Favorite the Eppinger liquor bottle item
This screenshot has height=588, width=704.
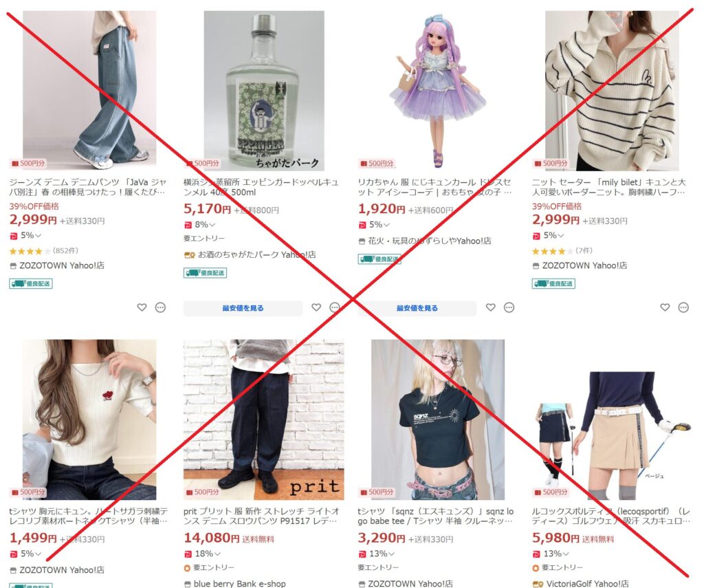316,307
